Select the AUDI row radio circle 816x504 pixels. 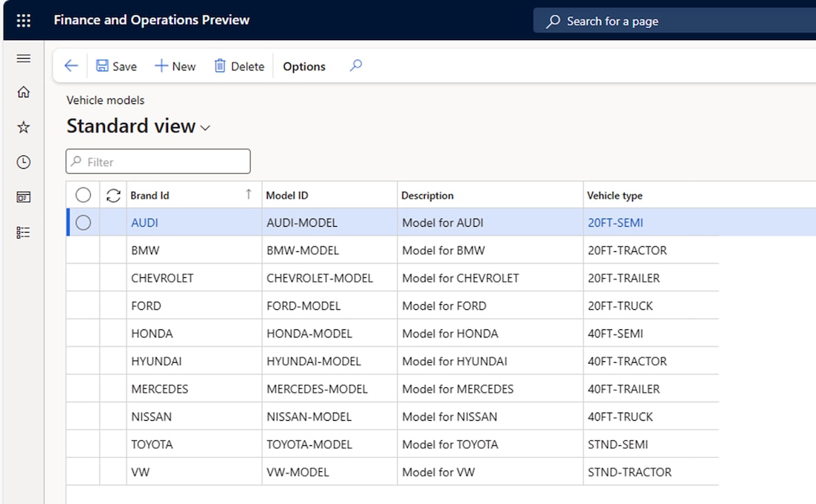coord(83,222)
